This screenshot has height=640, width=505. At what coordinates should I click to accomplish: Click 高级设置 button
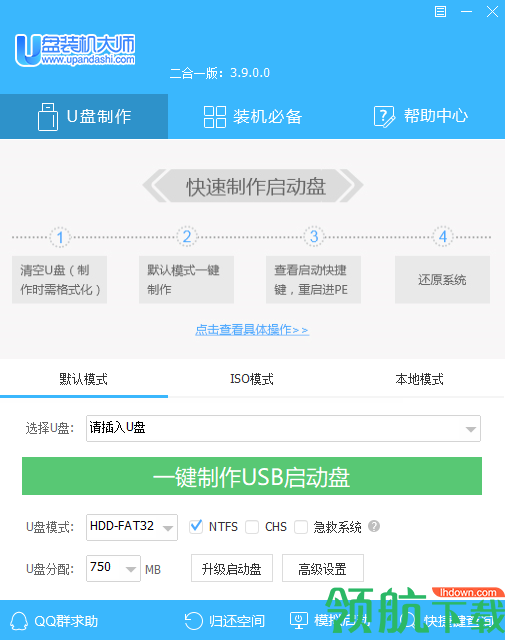pyautogui.click(x=323, y=568)
